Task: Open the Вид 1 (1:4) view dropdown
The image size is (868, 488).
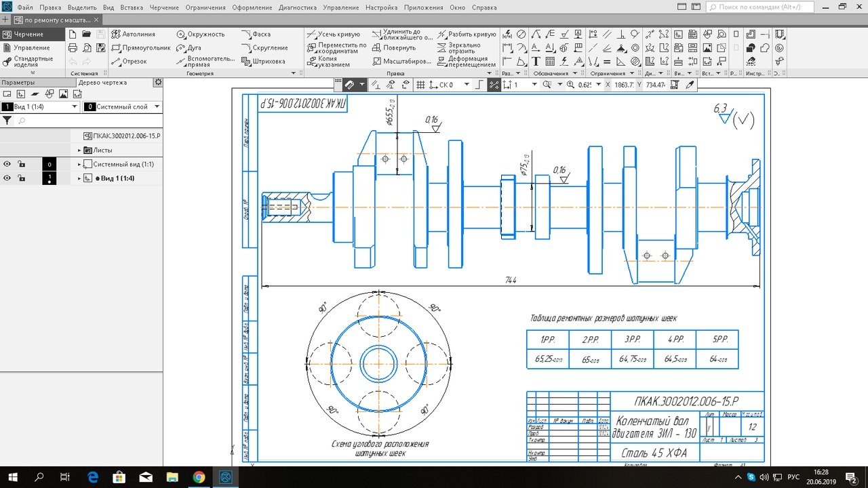Action: tap(75, 107)
